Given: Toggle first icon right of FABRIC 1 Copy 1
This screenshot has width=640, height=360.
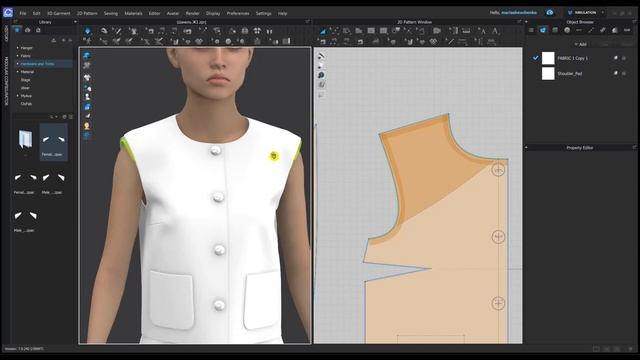Looking at the screenshot, I should pos(616,58).
